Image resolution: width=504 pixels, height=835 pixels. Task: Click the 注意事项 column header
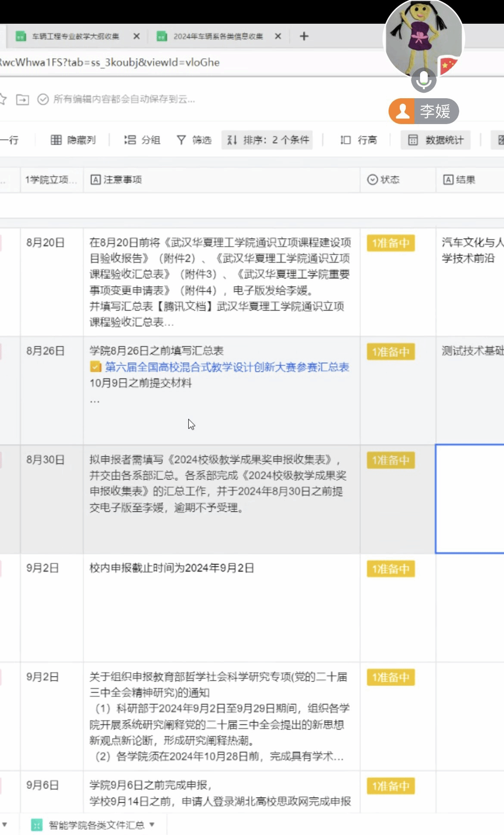click(122, 180)
